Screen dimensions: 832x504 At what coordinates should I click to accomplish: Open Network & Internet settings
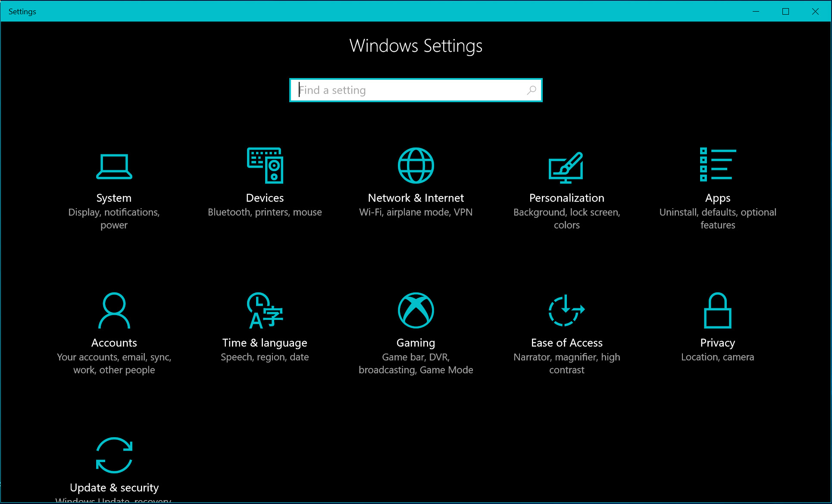(x=416, y=166)
